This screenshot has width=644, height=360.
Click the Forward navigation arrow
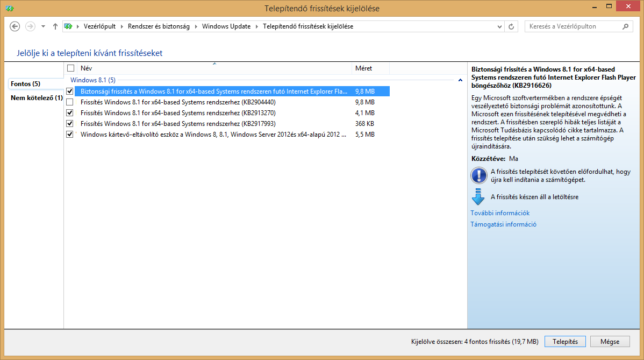coord(30,26)
